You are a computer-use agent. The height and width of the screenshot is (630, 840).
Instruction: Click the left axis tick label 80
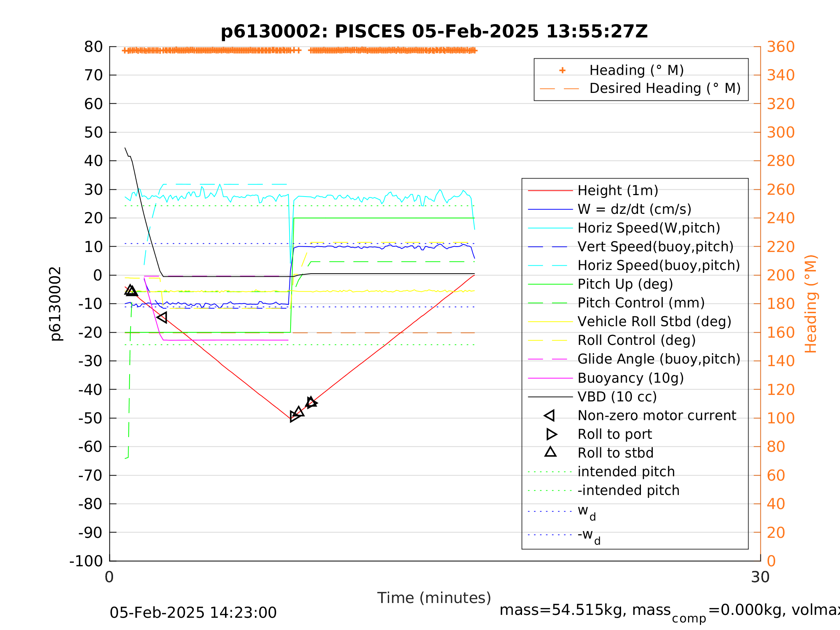tap(93, 47)
